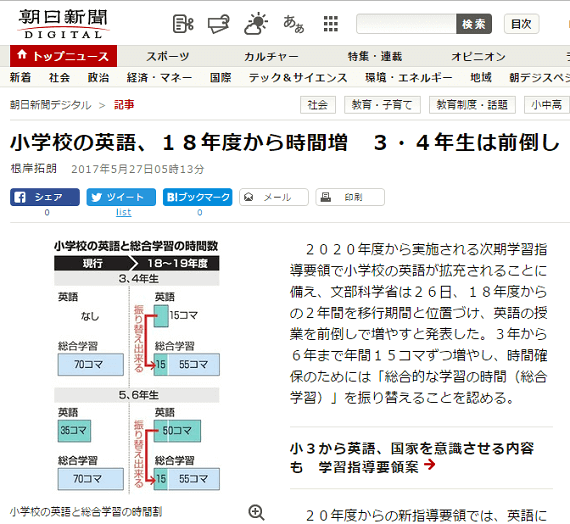Open the 目次 table of contents
The height and width of the screenshot is (524, 570).
[x=521, y=24]
